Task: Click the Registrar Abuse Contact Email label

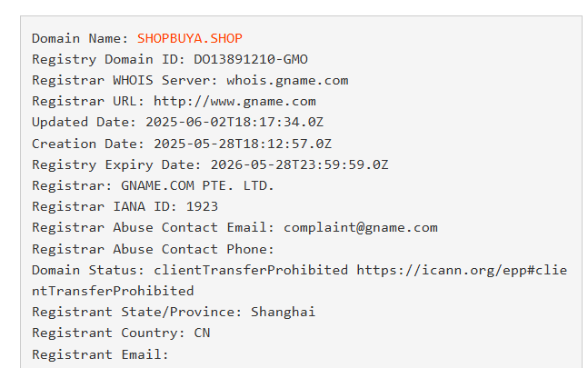Action: click(x=153, y=228)
